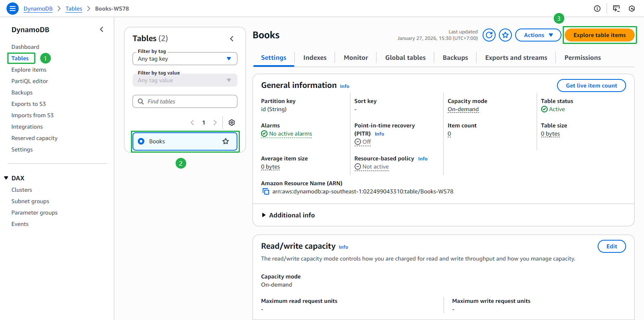This screenshot has width=644, height=320.
Task: Open Parameter groups in the sidebar
Action: pyautogui.click(x=35, y=213)
